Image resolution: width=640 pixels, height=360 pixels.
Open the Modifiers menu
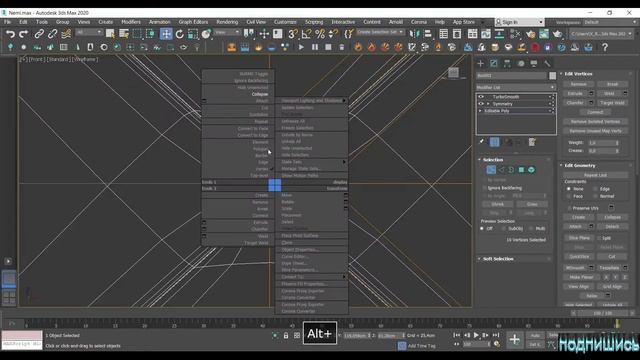(131, 22)
